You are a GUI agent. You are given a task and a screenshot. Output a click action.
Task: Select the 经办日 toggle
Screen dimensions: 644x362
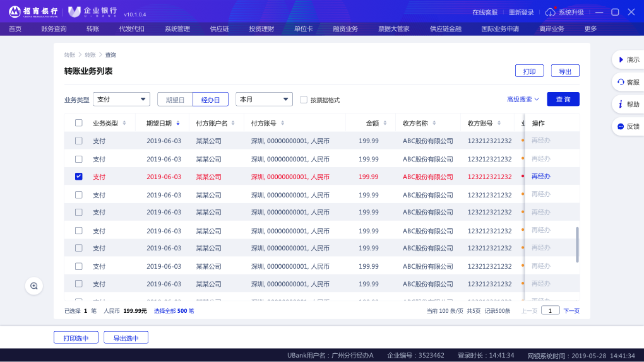[x=211, y=100]
